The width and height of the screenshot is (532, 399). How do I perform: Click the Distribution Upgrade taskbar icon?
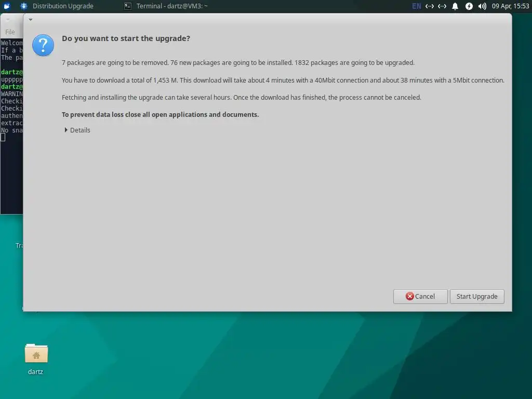pos(24,6)
